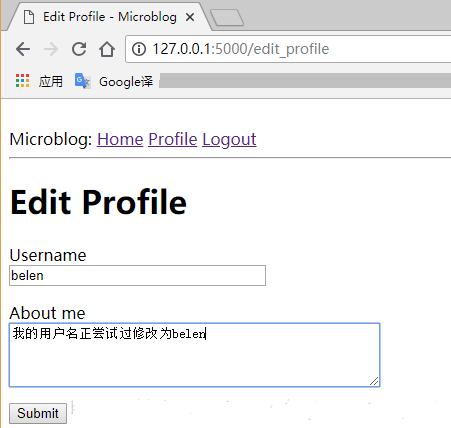Reload the Edit Profile page
The height and width of the screenshot is (428, 451).
(x=79, y=49)
